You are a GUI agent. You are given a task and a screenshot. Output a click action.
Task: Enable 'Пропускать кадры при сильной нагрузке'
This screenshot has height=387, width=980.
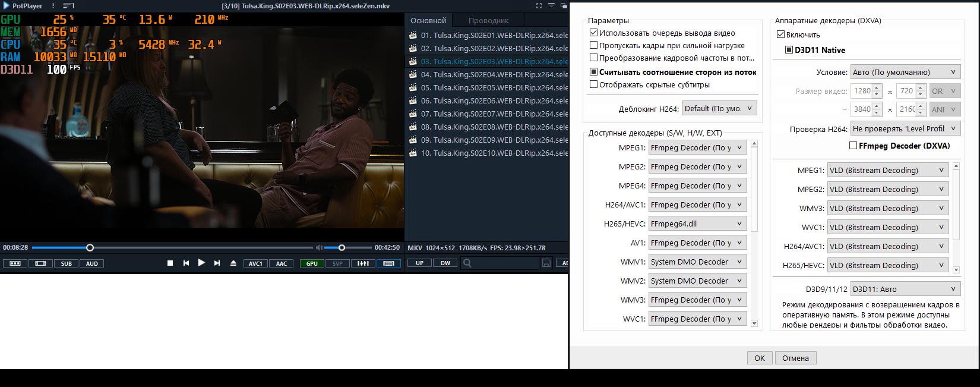pos(593,46)
